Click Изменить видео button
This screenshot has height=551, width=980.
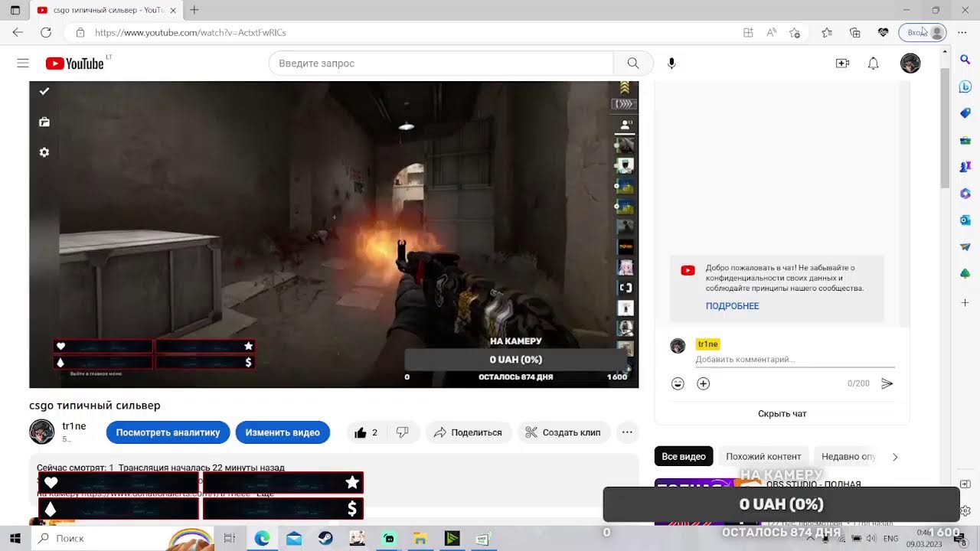pos(283,432)
